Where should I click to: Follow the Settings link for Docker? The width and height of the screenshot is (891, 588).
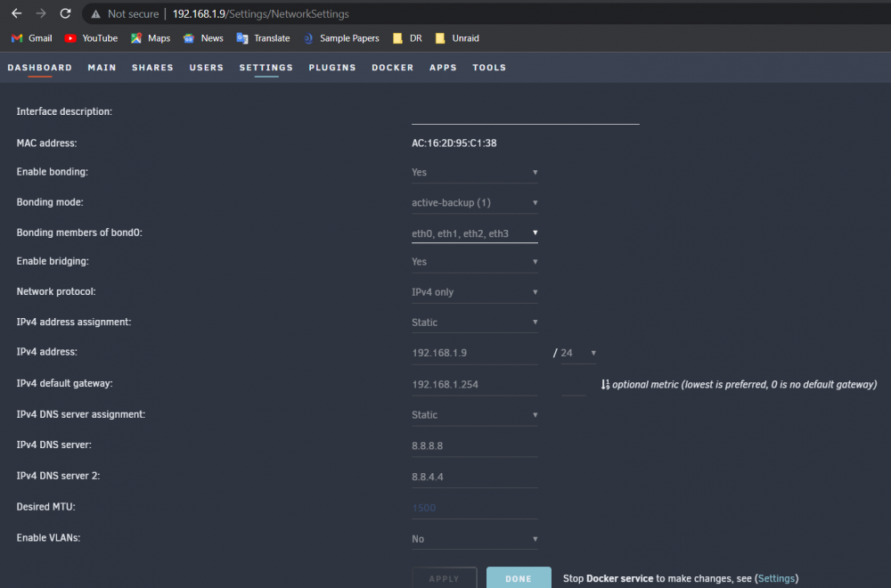tap(776, 578)
